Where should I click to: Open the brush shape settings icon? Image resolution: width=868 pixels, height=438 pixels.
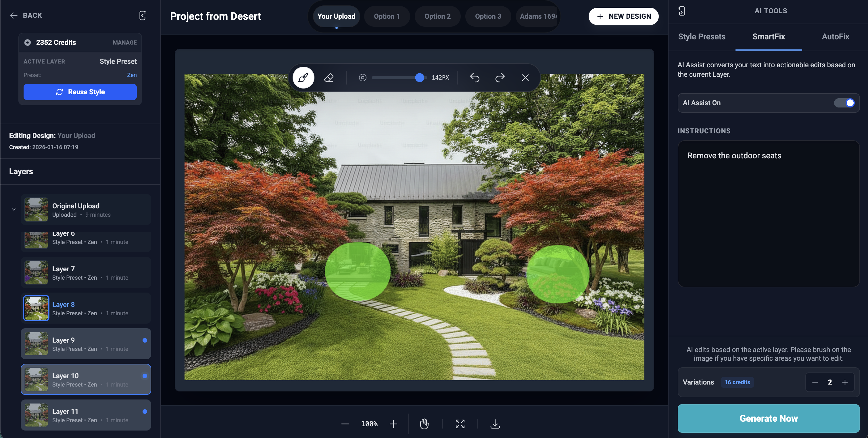(362, 78)
